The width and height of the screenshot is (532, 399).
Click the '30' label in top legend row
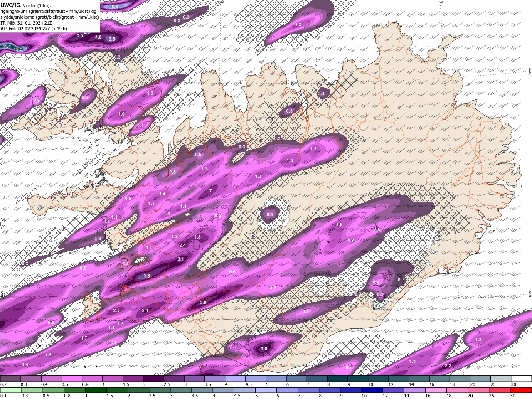pos(514,384)
